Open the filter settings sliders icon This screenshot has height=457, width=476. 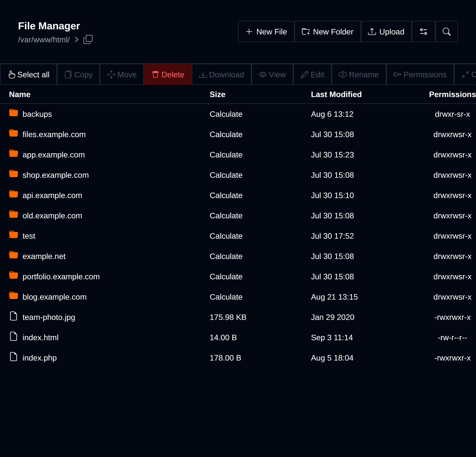pyautogui.click(x=424, y=32)
